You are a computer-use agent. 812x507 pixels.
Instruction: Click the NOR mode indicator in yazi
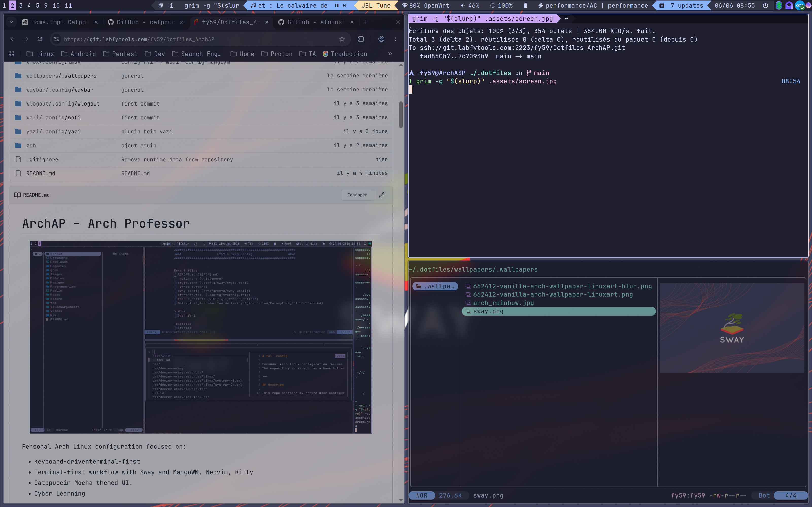421,495
